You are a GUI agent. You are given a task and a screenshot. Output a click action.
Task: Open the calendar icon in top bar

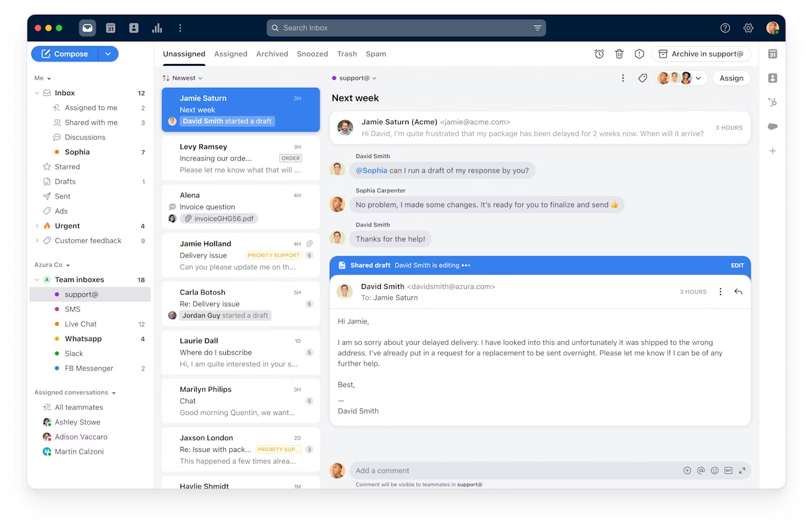[x=111, y=28]
